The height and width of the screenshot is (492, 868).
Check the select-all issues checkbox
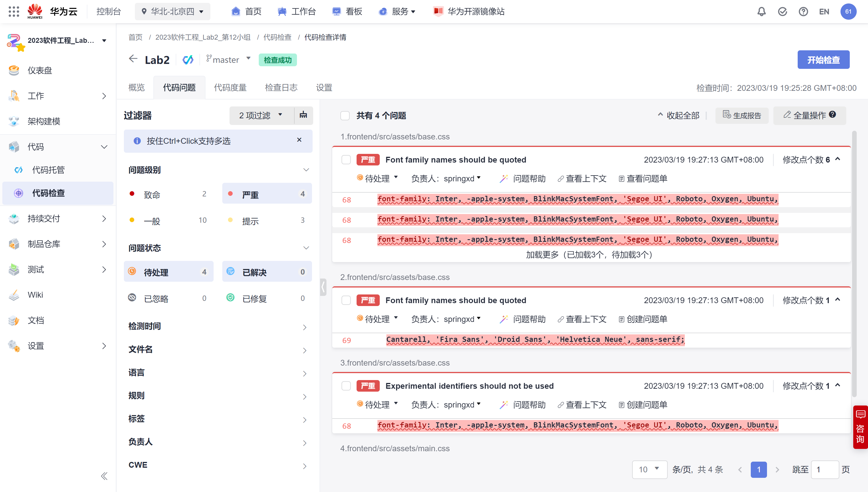[x=345, y=116]
